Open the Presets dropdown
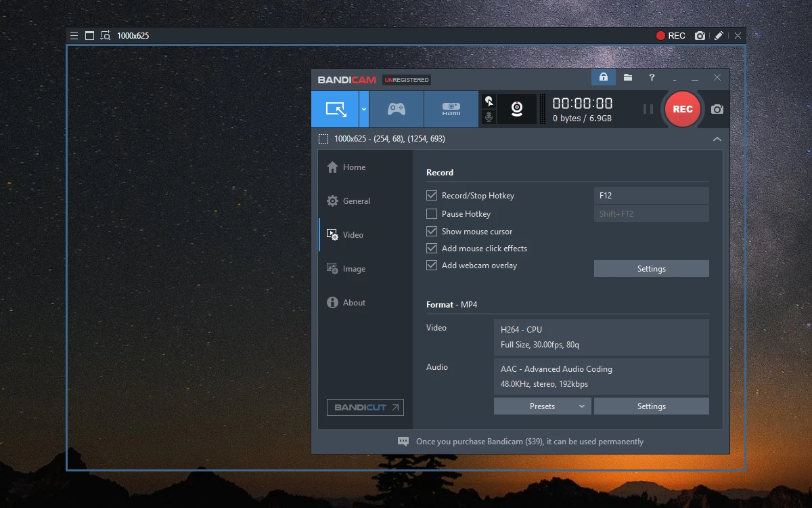The height and width of the screenshot is (508, 812). point(542,406)
